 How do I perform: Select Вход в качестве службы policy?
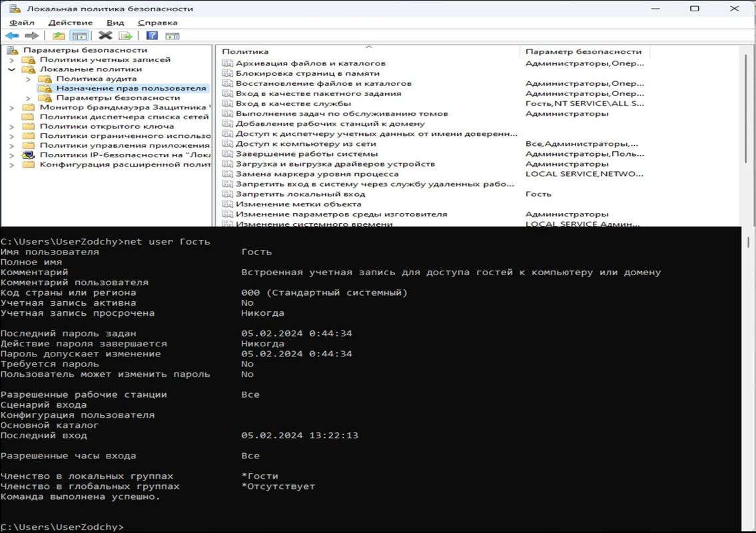tap(293, 104)
